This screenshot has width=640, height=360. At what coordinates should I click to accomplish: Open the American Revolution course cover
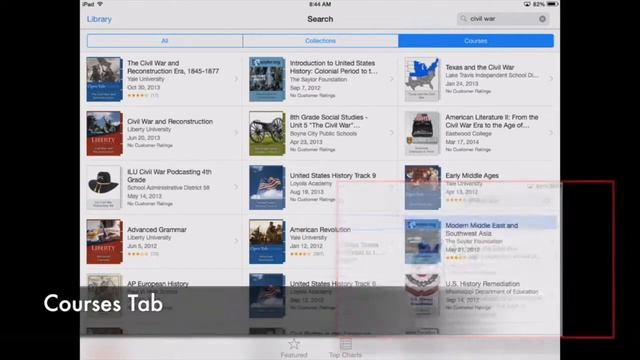tap(267, 242)
